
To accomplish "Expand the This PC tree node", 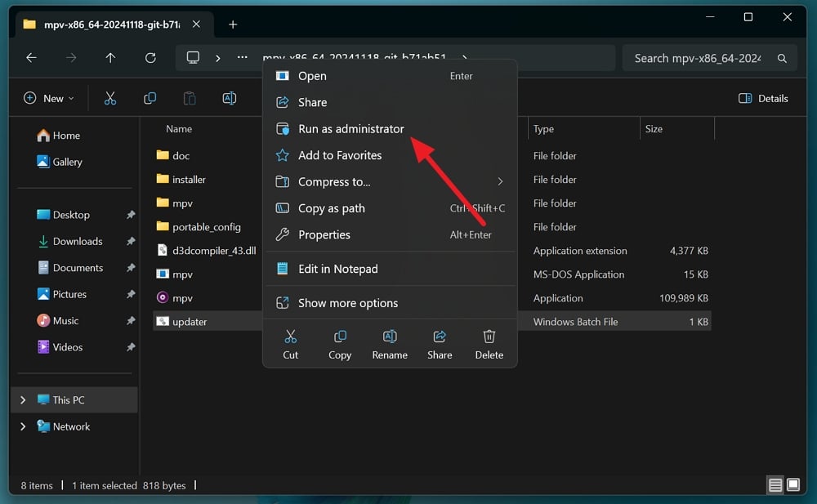I will click(22, 399).
